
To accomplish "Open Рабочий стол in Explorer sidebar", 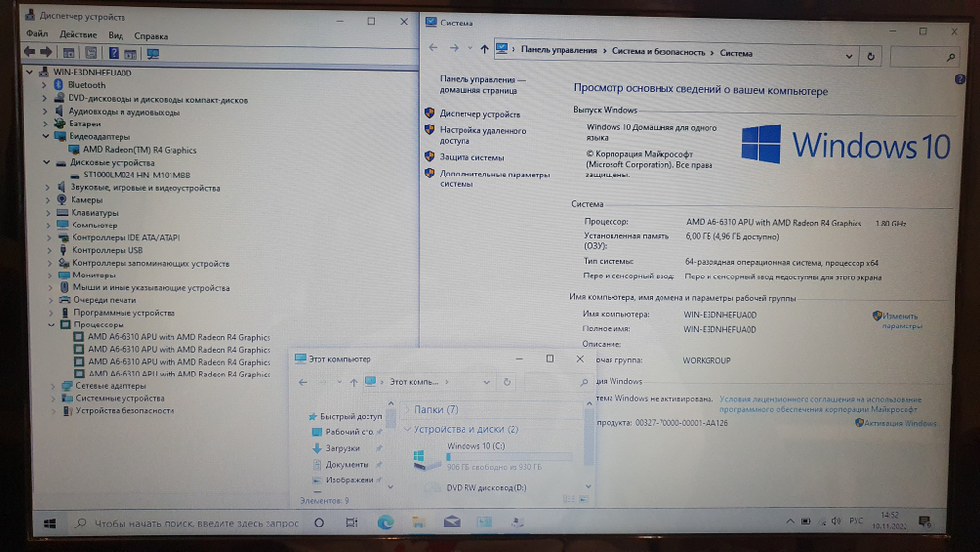I will 349,432.
